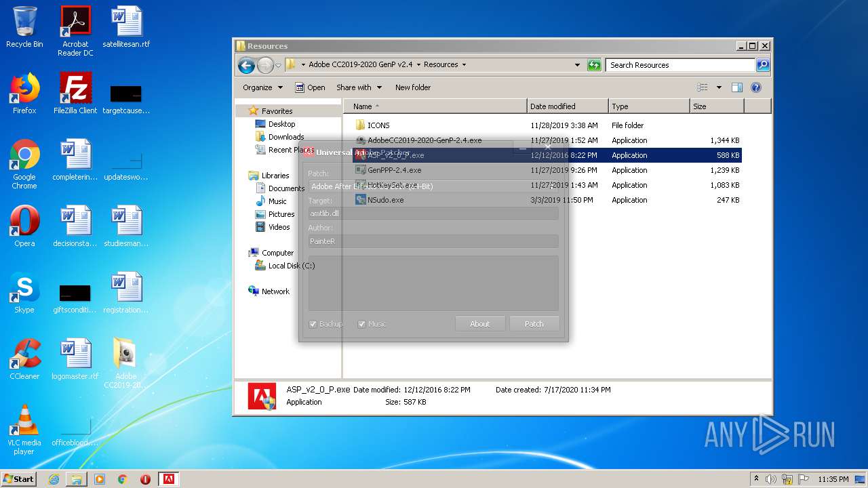Show hidden tray icons arrow
868x488 pixels.
click(x=756, y=479)
